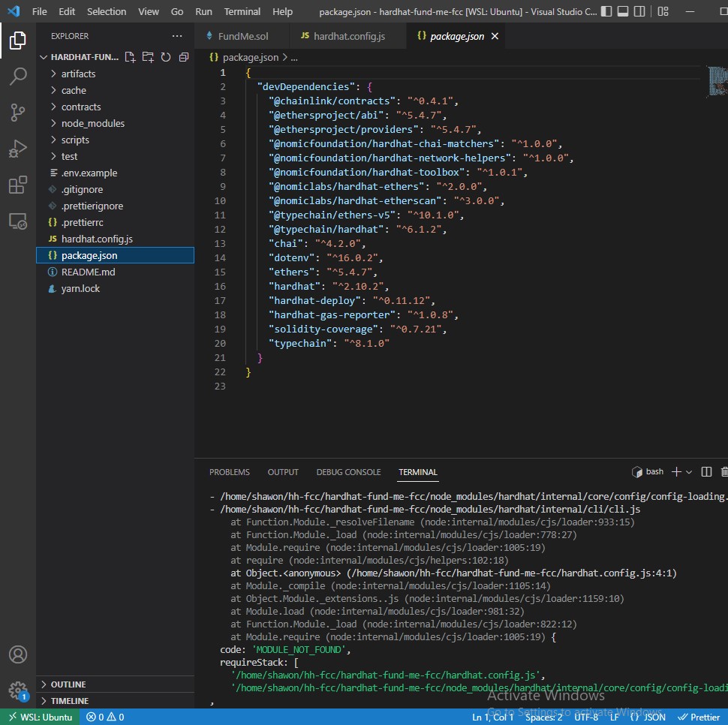The height and width of the screenshot is (725, 728).
Task: Open the Extensions view
Action: pyautogui.click(x=18, y=185)
